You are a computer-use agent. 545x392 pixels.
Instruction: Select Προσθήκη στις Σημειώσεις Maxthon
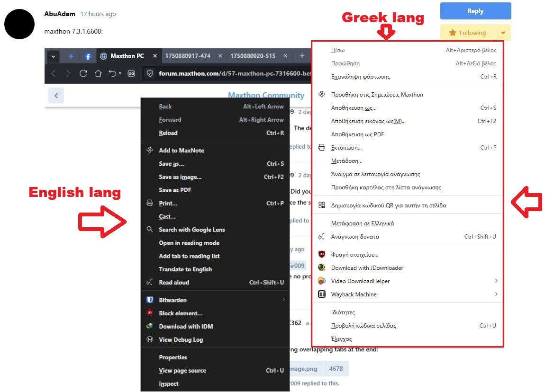pyautogui.click(x=408, y=94)
